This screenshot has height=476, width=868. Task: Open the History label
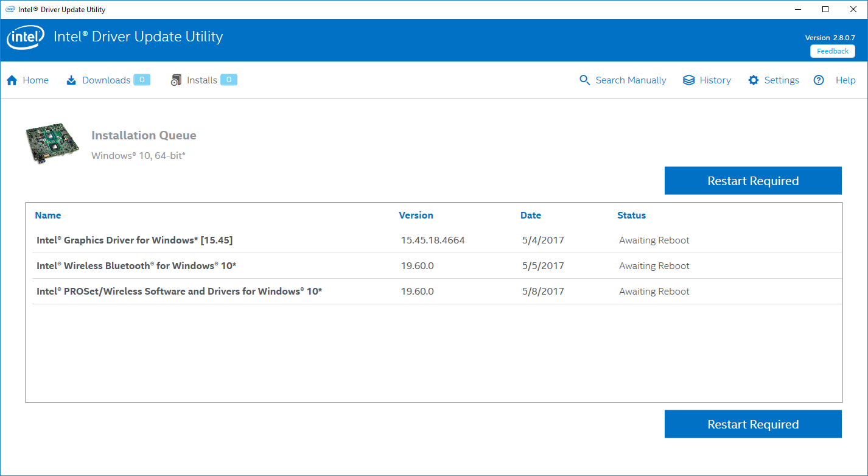pyautogui.click(x=715, y=80)
